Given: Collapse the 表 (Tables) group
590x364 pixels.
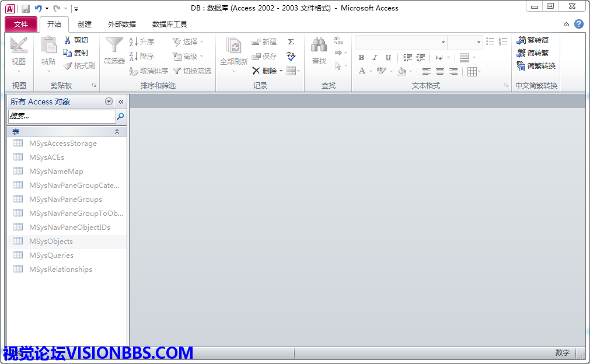Looking at the screenshot, I should point(117,132).
